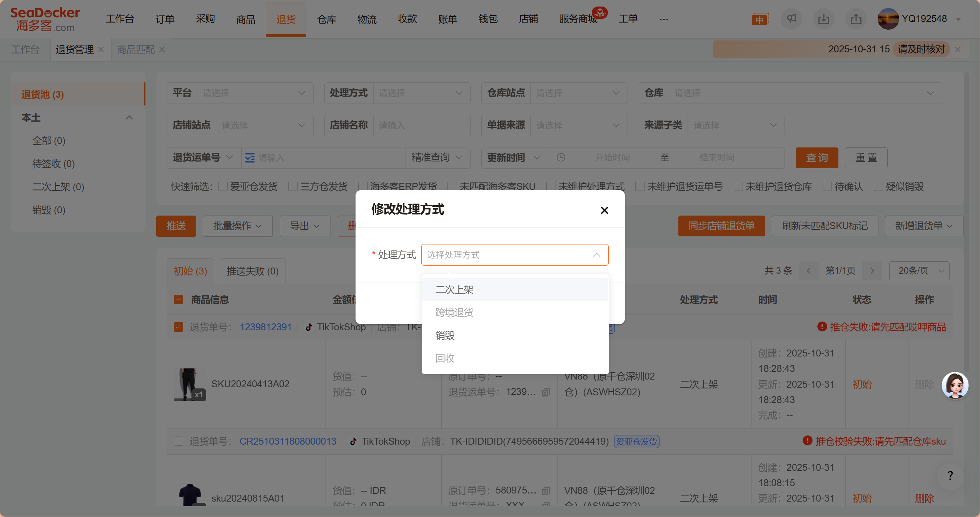
Task: Copy original order number 580975...
Action: pos(546,491)
